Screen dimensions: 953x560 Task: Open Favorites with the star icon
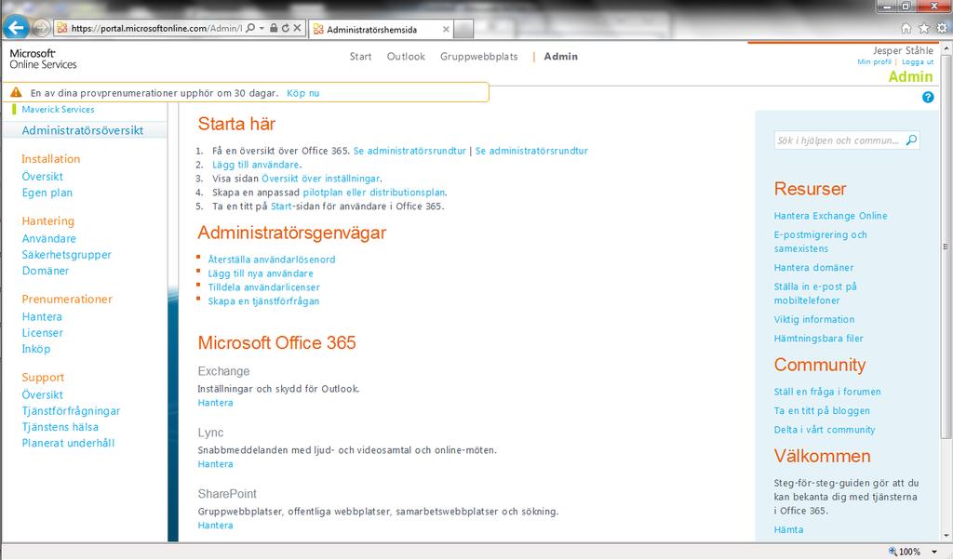coord(924,28)
